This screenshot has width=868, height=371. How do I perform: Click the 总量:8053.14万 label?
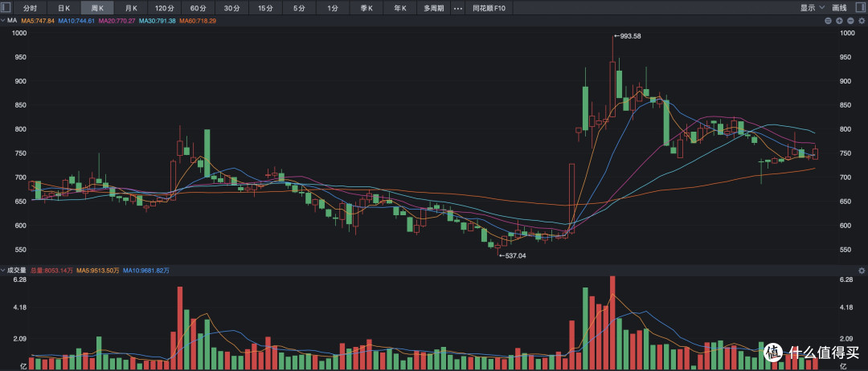point(51,271)
